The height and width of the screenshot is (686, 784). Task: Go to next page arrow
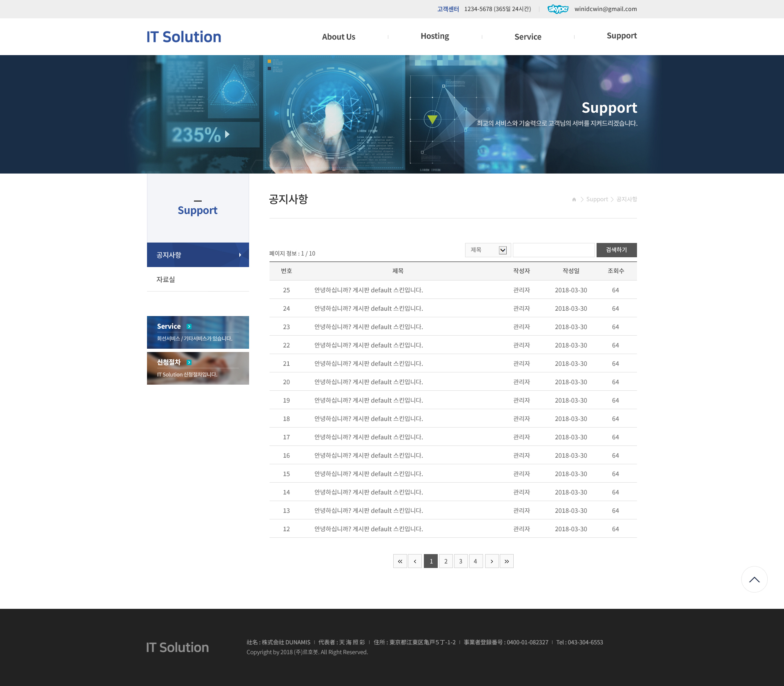click(492, 561)
